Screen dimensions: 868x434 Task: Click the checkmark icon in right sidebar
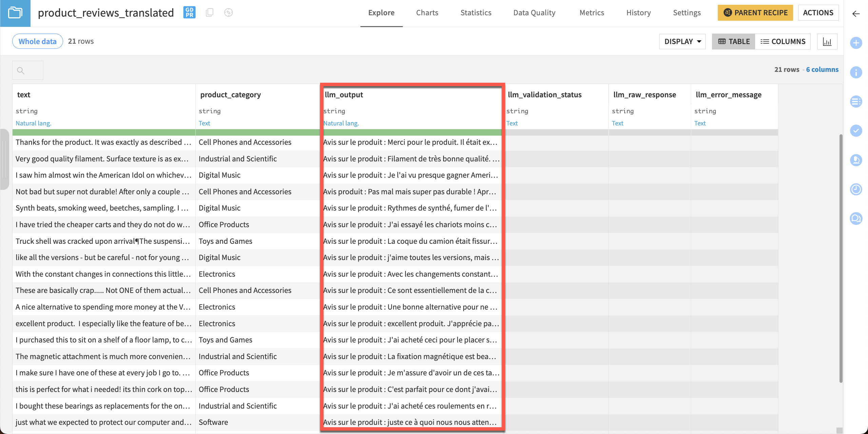(856, 131)
